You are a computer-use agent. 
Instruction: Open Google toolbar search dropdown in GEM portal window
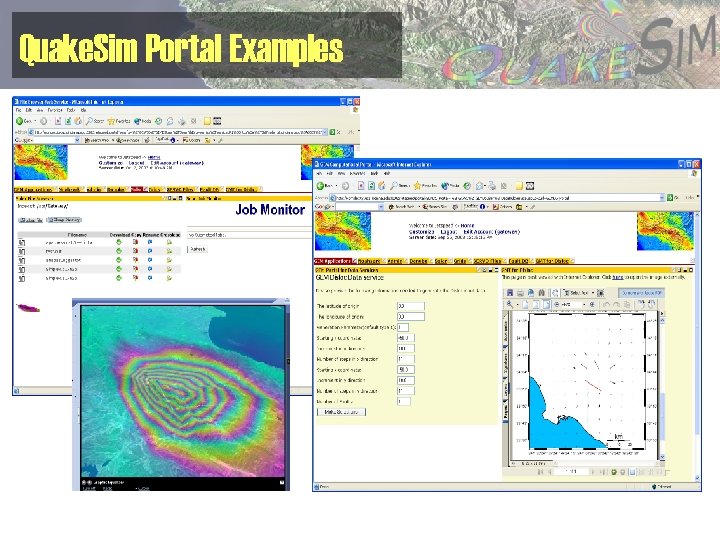[381, 207]
